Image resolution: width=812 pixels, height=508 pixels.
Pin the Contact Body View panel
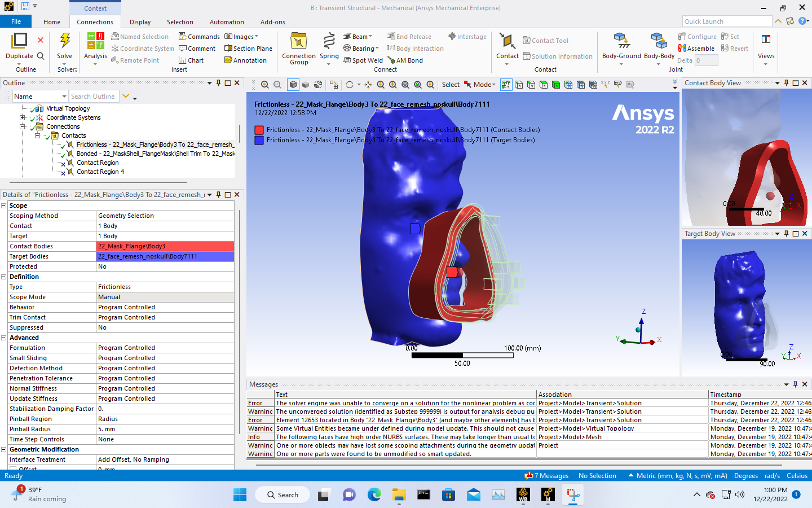[787, 83]
